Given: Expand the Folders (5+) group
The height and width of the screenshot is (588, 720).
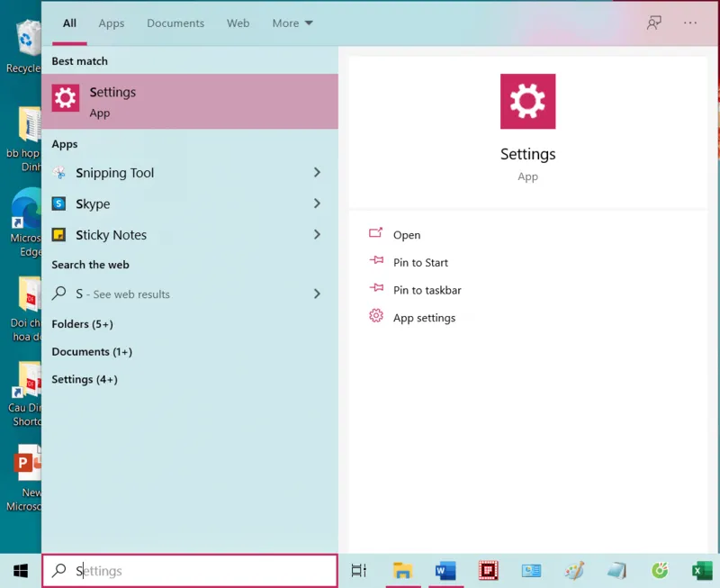Looking at the screenshot, I should (x=82, y=324).
